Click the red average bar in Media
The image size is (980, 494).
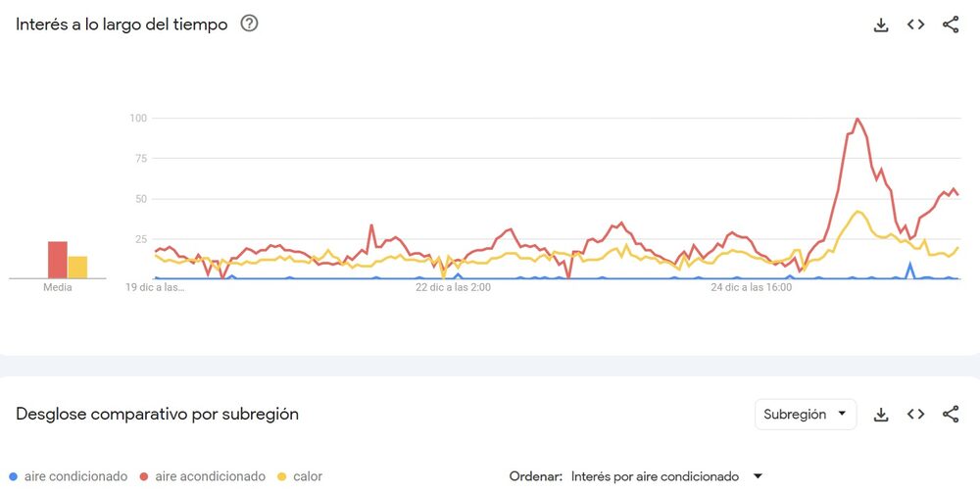pyautogui.click(x=58, y=260)
